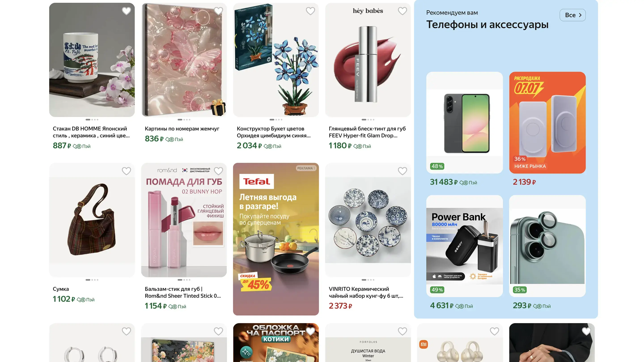Screen dimensions: 644x362
Task: Open Power Bank 80000 mAh product thumbnail
Action: pyautogui.click(x=464, y=246)
